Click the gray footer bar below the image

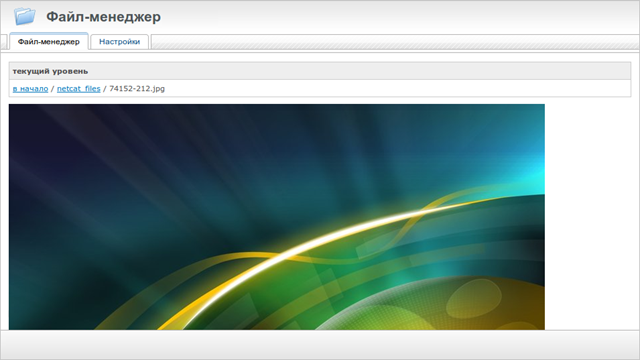[x=320, y=344]
